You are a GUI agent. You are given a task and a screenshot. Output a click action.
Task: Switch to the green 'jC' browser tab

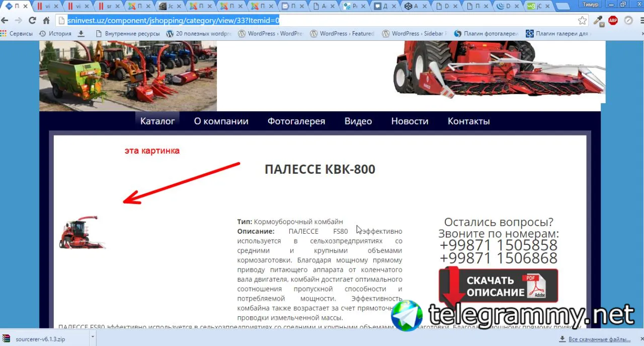pyautogui.click(x=539, y=7)
